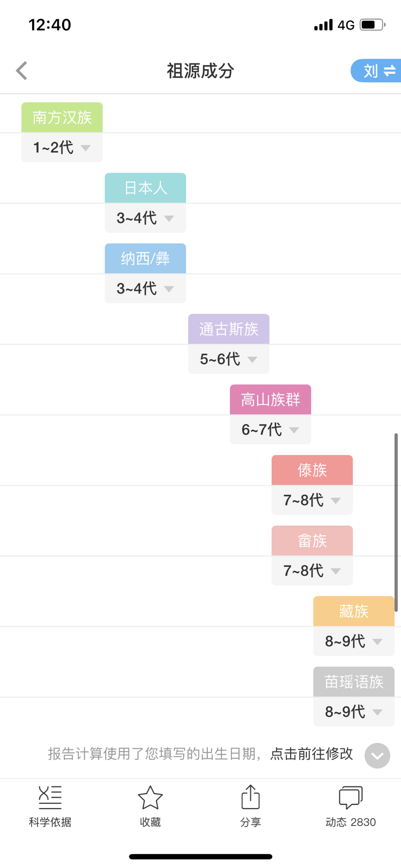Select the pink 高山族群 label
This screenshot has width=401, height=868.
[x=270, y=399]
